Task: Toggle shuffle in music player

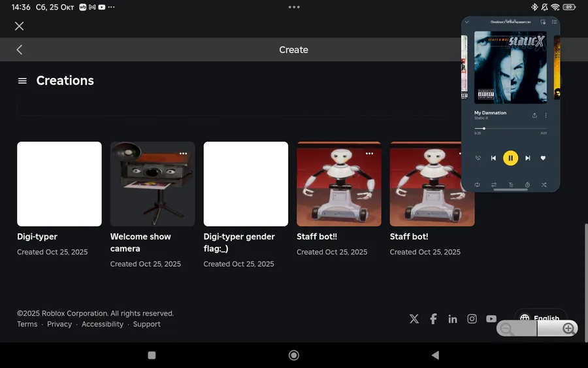Action: (544, 184)
